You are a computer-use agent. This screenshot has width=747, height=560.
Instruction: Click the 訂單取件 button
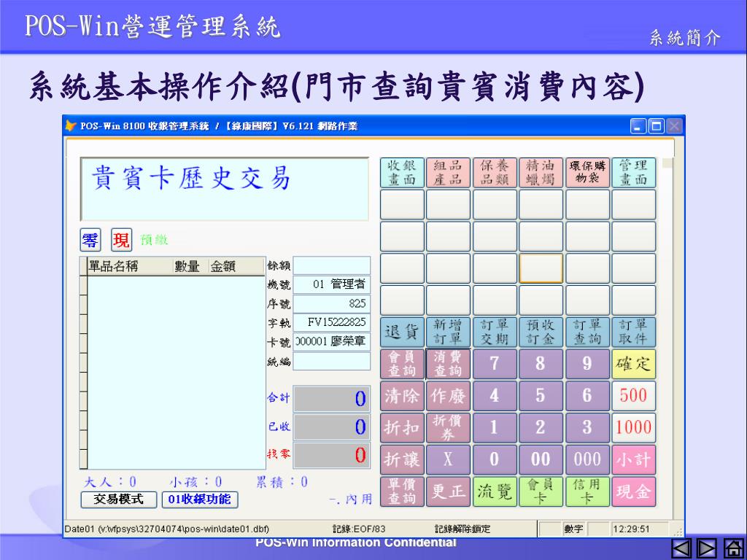pos(634,332)
